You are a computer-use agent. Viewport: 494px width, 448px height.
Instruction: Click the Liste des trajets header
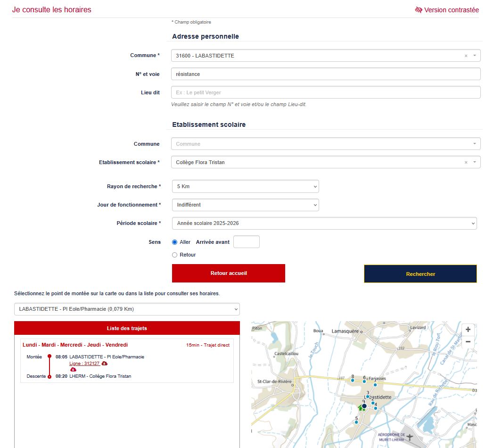pos(127,328)
